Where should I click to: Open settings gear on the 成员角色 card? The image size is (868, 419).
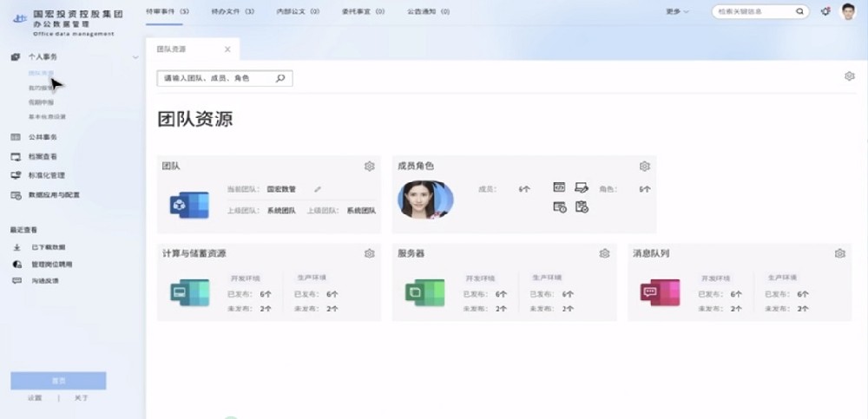click(644, 166)
